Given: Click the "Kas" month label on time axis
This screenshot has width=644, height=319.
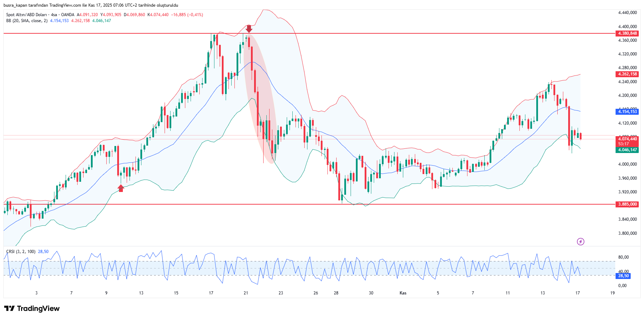Looking at the screenshot, I should coord(403,293).
